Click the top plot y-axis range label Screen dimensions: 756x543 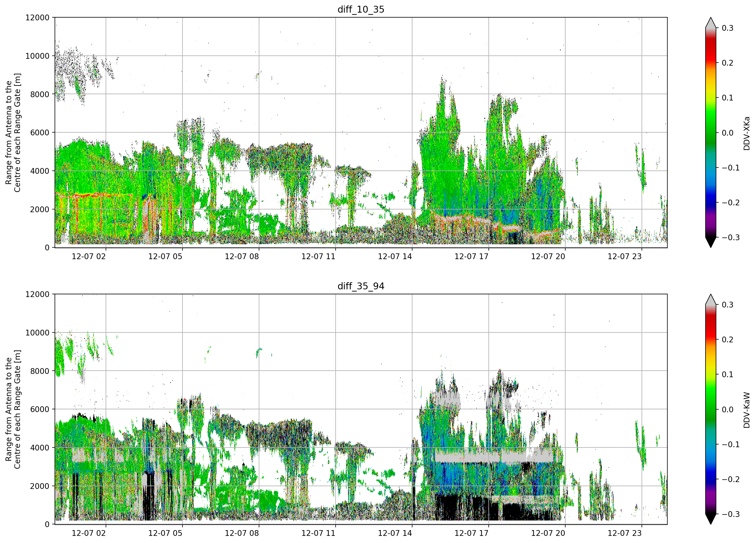tap(13, 133)
